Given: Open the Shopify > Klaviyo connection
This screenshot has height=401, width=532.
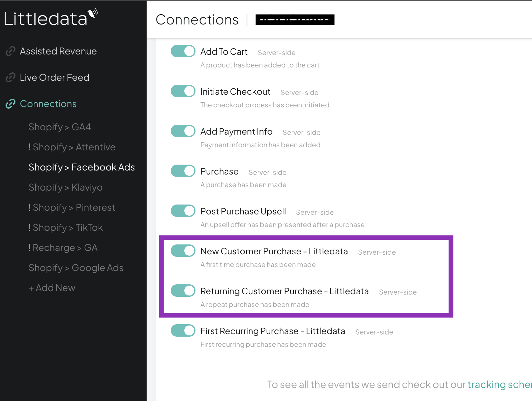Looking at the screenshot, I should point(66,188).
